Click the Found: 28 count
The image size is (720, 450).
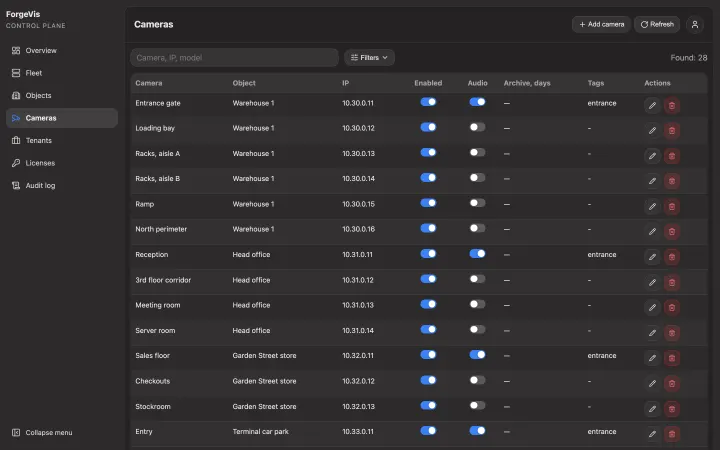[688, 58]
